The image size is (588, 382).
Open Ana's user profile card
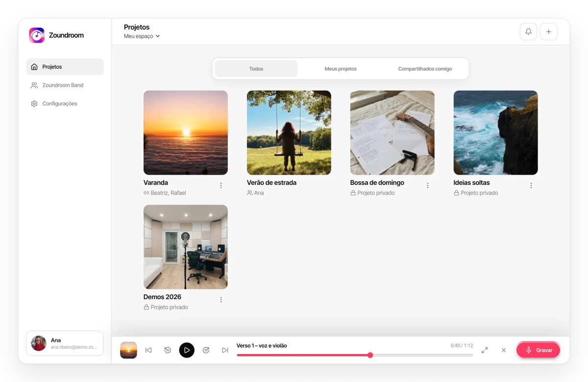[x=65, y=343]
